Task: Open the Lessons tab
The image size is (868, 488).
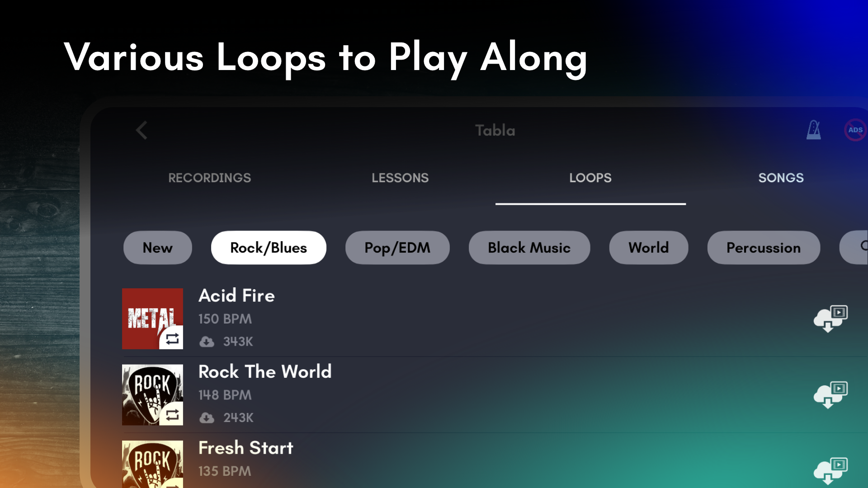Action: [x=400, y=178]
